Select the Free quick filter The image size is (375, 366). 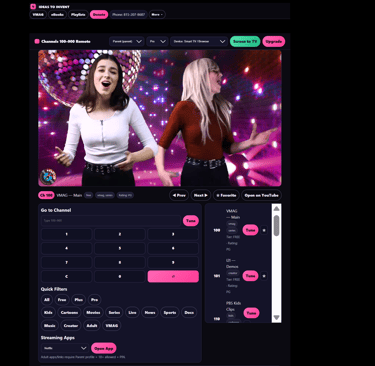tap(62, 300)
